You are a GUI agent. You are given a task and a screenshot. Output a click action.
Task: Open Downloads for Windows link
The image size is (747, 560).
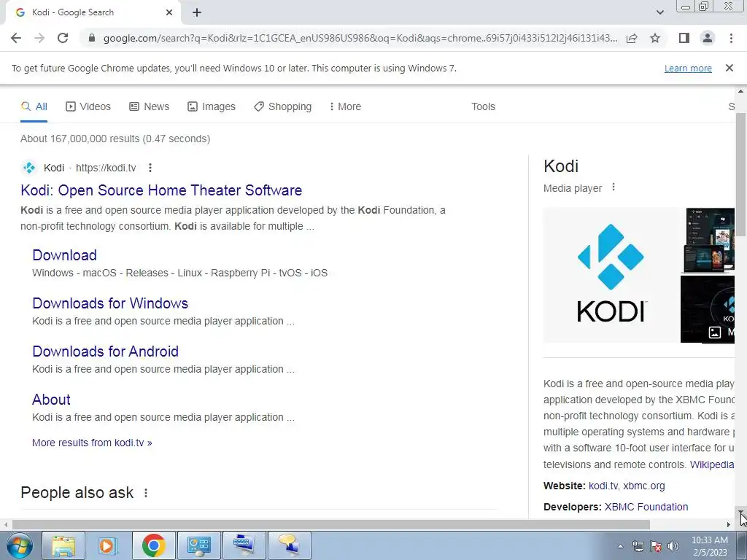pos(110,303)
